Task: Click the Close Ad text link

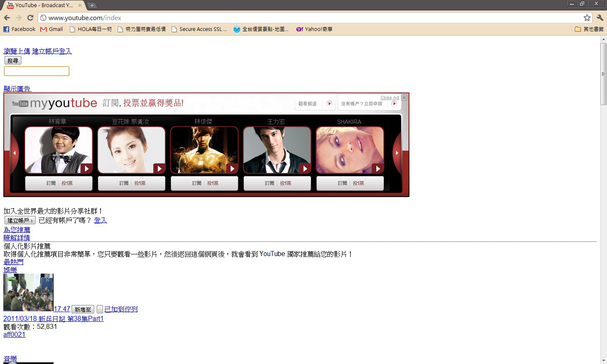Action: click(389, 97)
